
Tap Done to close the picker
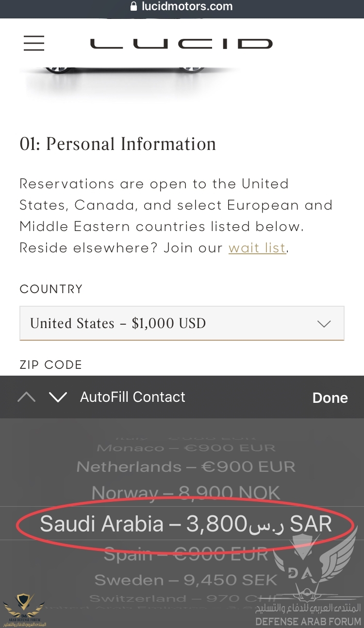point(330,398)
